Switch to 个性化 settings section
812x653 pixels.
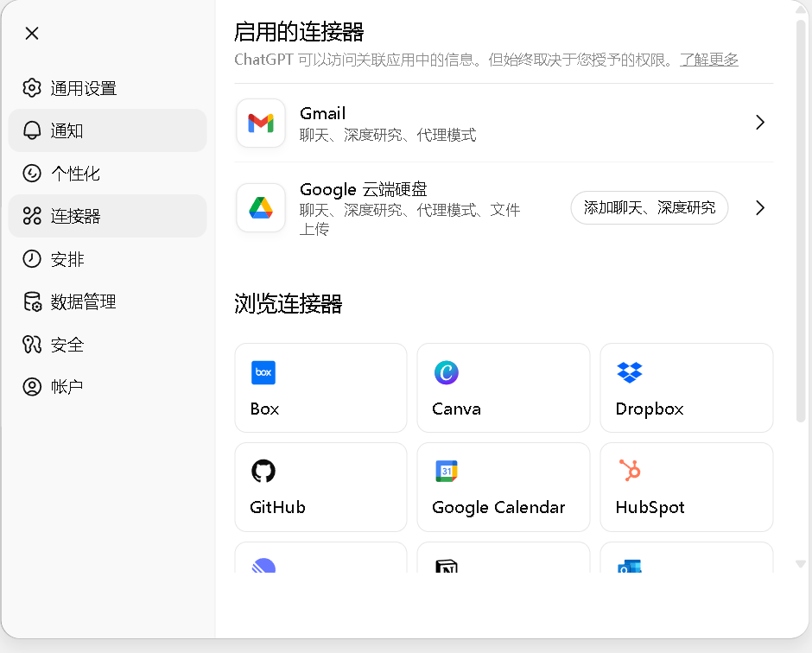75,174
